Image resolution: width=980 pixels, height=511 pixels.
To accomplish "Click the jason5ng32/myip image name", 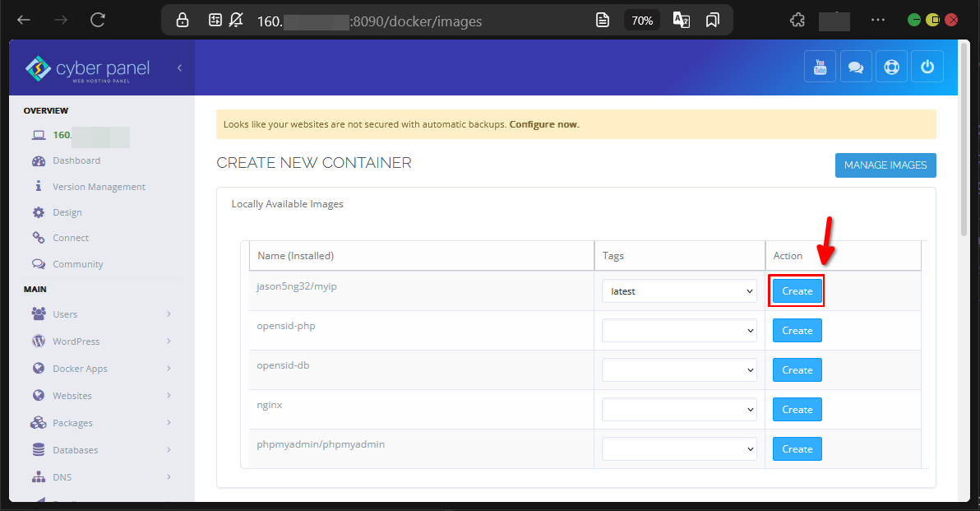I will [297, 286].
